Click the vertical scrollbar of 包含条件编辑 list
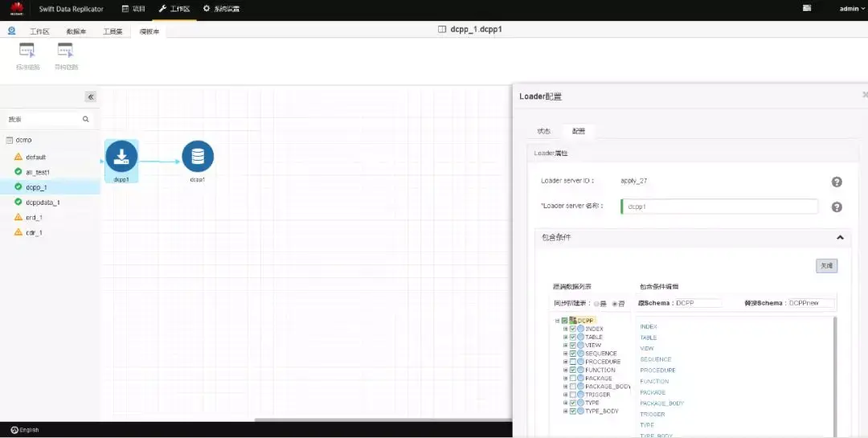 pos(835,377)
